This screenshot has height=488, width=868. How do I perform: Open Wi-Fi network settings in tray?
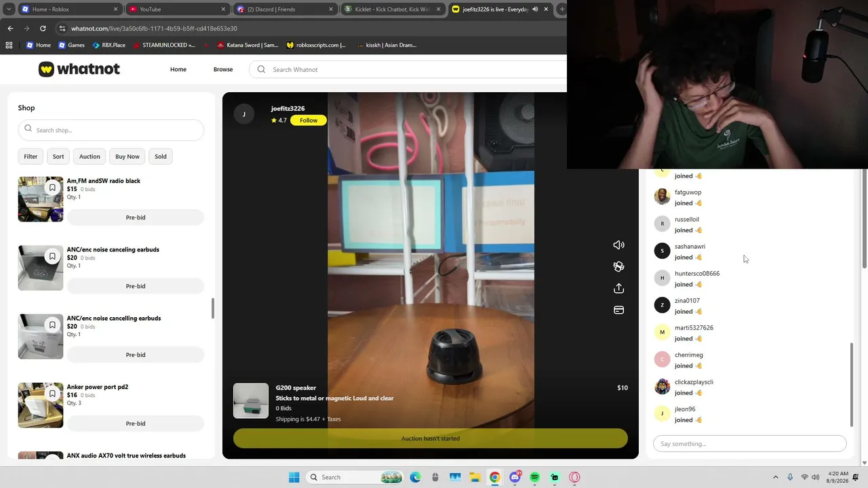point(804,477)
